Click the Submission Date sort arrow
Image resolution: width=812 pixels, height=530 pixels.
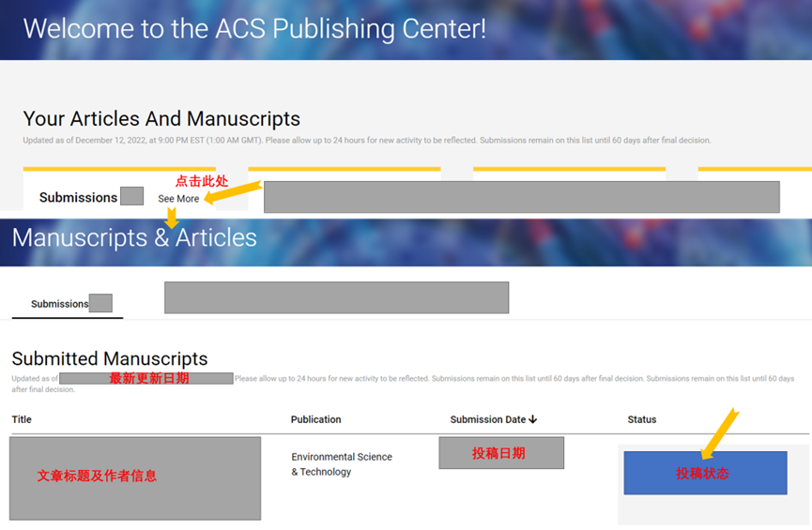[x=533, y=419]
